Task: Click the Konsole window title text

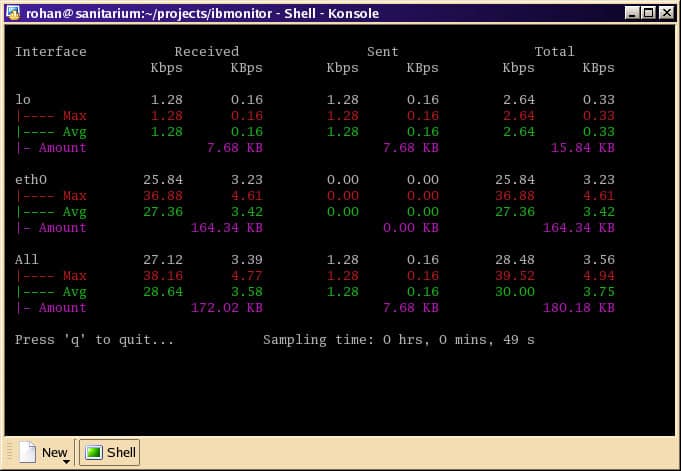Action: coord(202,13)
